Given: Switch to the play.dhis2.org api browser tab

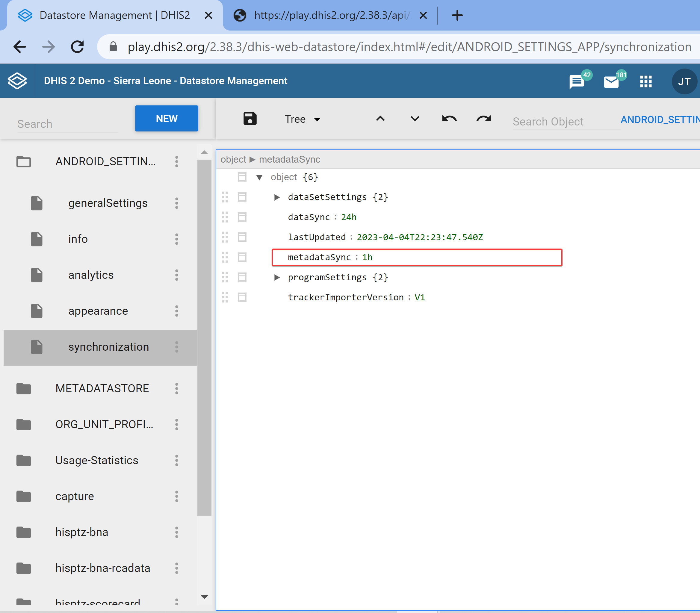Looking at the screenshot, I should tap(330, 15).
